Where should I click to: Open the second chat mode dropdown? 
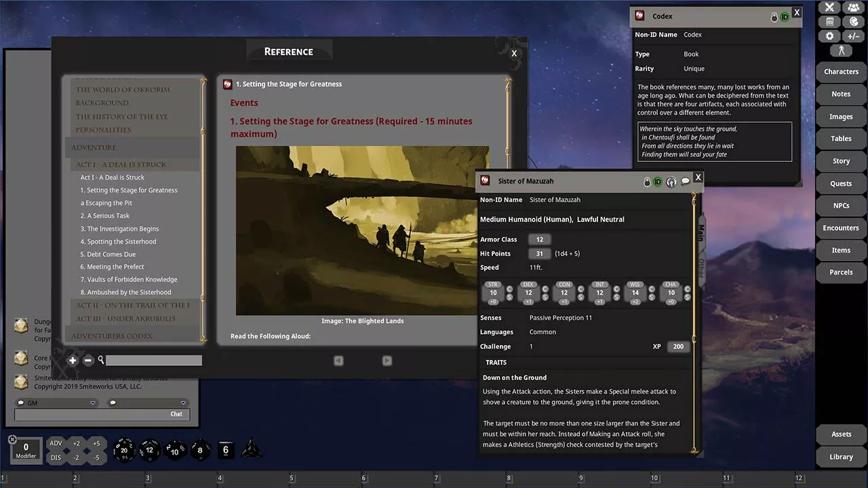pos(183,403)
